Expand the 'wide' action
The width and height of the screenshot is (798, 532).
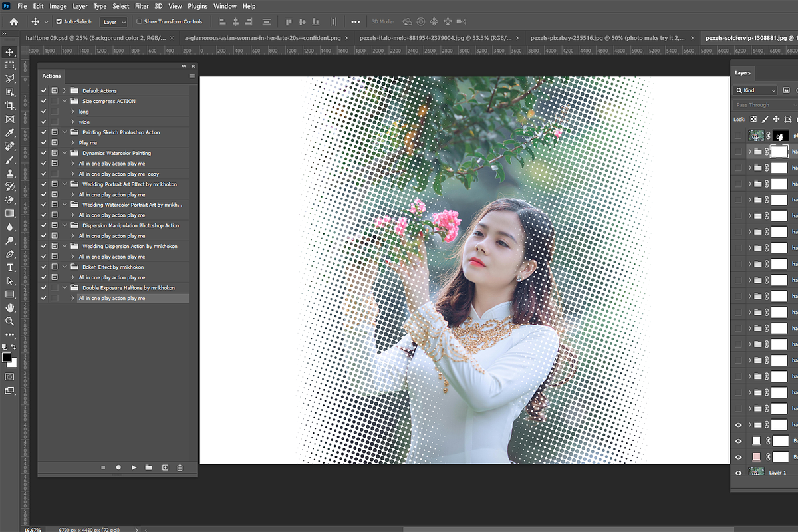tap(73, 122)
